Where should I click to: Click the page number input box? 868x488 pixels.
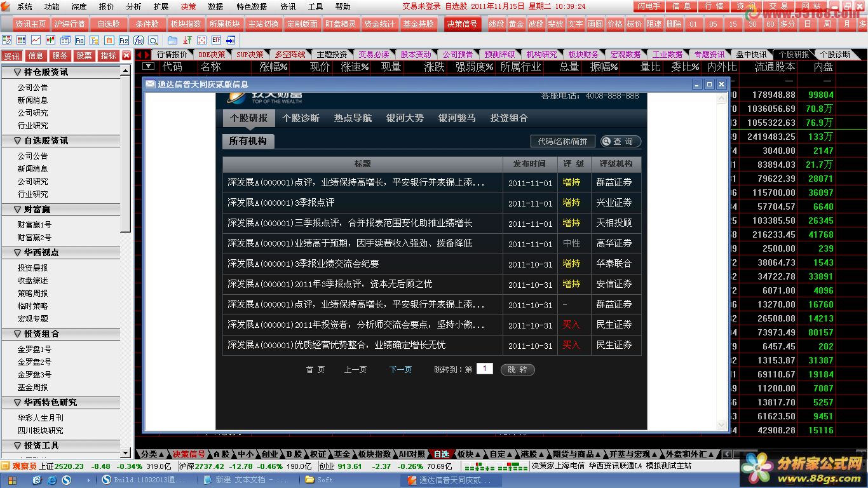[484, 369]
